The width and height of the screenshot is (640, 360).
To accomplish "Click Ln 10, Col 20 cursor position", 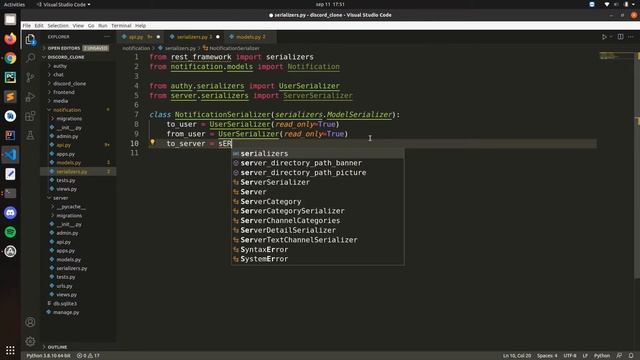I will coord(517,356).
